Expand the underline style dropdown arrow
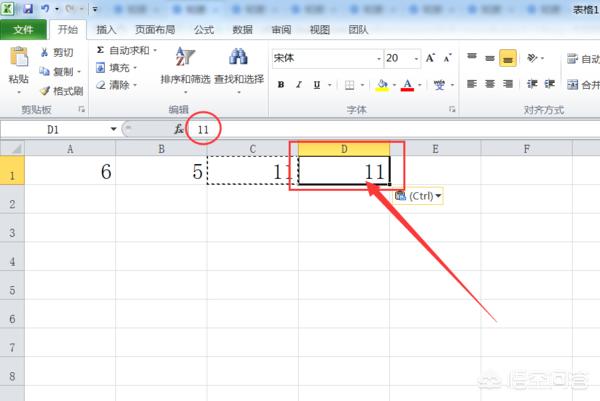The width and height of the screenshot is (600, 401). pos(329,85)
